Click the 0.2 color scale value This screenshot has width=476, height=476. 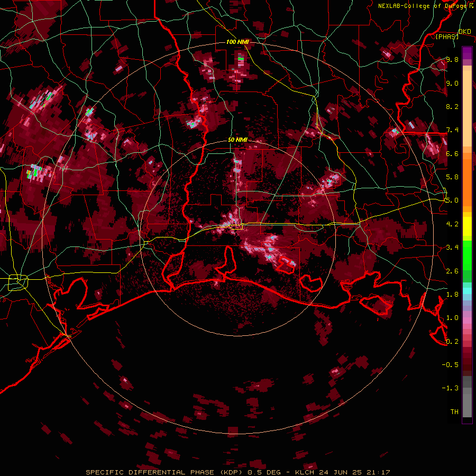(452, 342)
